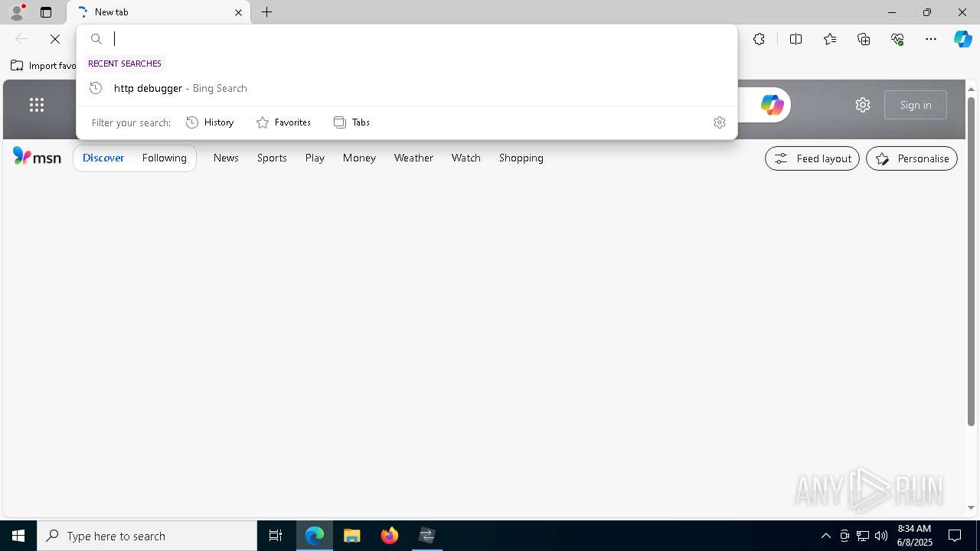980x551 pixels.
Task: Filter search by Tabs
Action: 351,122
